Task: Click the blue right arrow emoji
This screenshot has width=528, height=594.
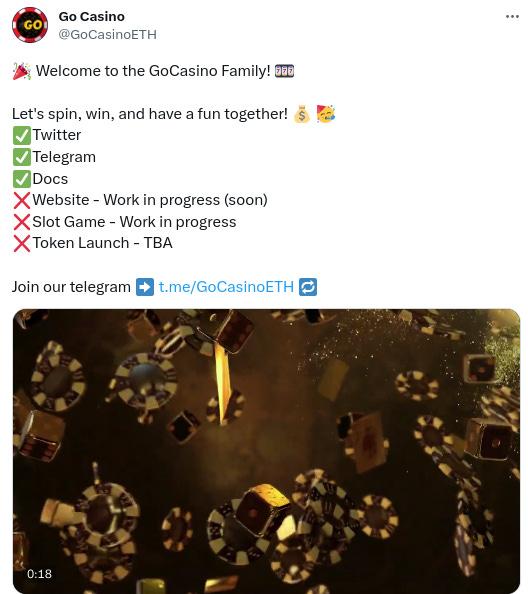Action: pos(145,287)
